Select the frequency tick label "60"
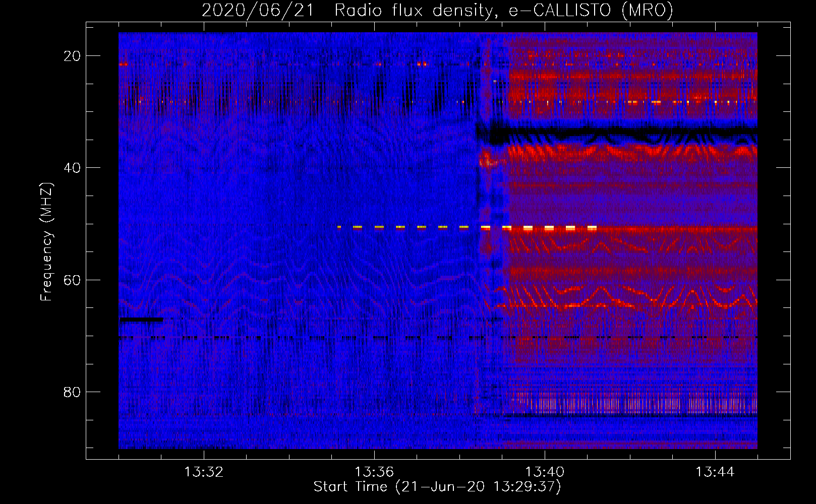This screenshot has width=816, height=504. (x=72, y=280)
